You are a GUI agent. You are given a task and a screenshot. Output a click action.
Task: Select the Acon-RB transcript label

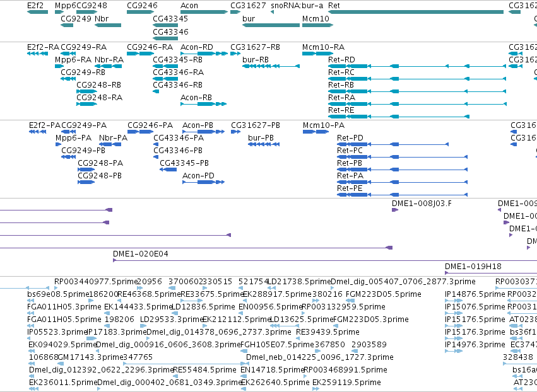click(x=196, y=98)
